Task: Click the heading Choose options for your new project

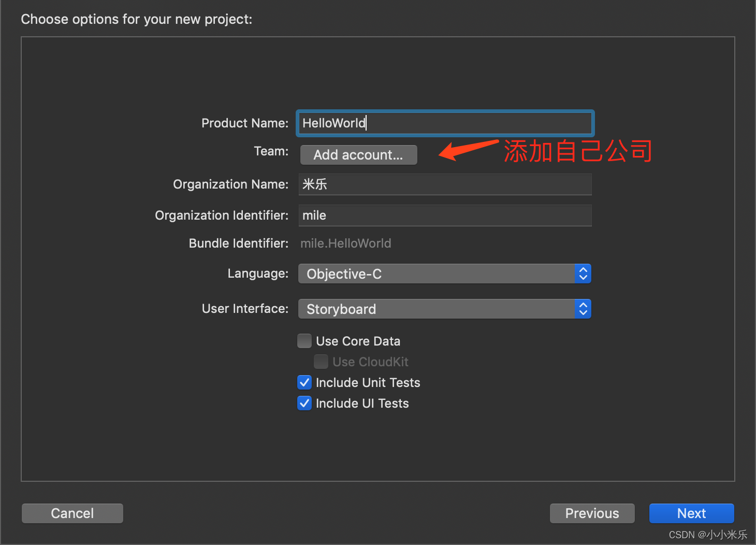Action: 137,19
